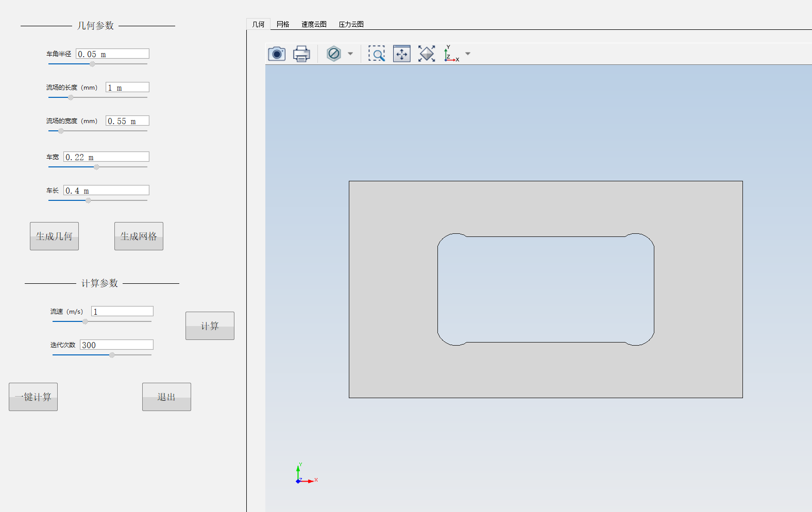812x512 pixels.
Task: Click the 流场的长度 slider handle
Action: (x=71, y=97)
